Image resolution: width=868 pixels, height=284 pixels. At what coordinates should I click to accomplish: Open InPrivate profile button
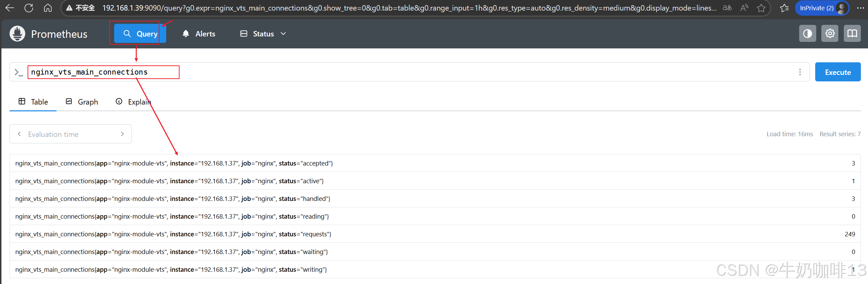[822, 8]
